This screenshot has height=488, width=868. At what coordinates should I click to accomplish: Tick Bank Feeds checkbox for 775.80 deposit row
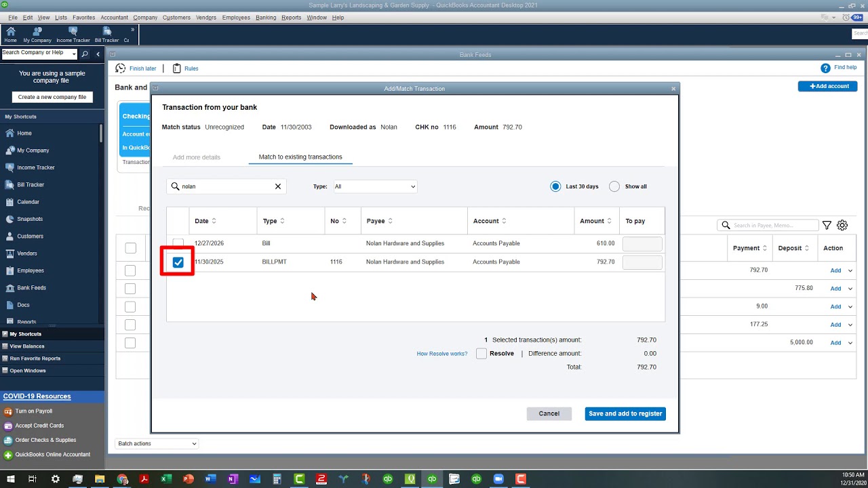coord(130,289)
